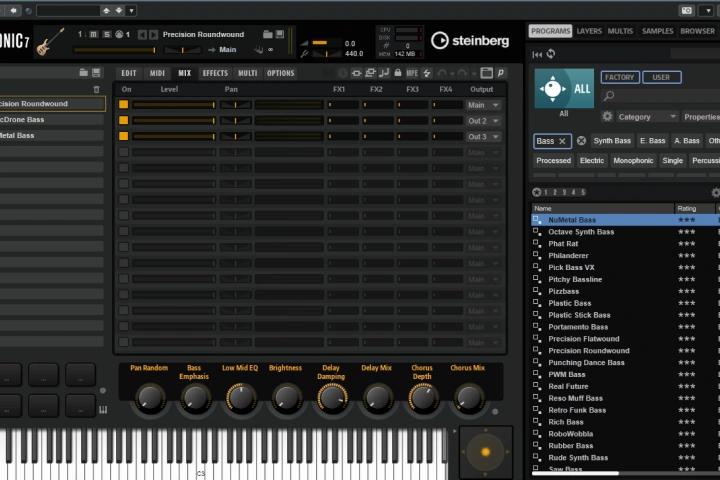720x480 pixels.
Task: Click the MIDI reset lightning icon
Action: (x=427, y=73)
